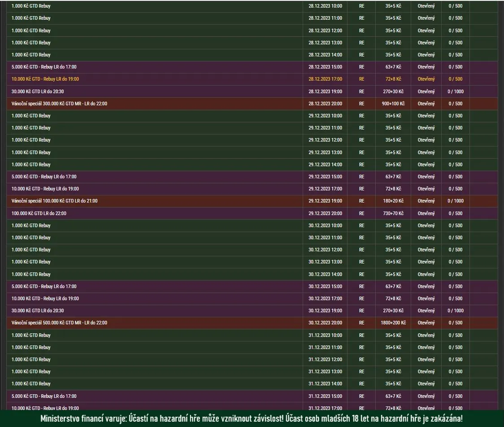Click the 31.12.2023 15:00 date cell
This screenshot has width=504, height=427.
pos(325,396)
